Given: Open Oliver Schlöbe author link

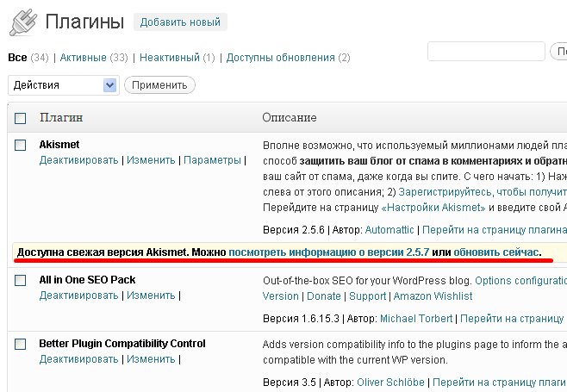Looking at the screenshot, I should tap(390, 383).
